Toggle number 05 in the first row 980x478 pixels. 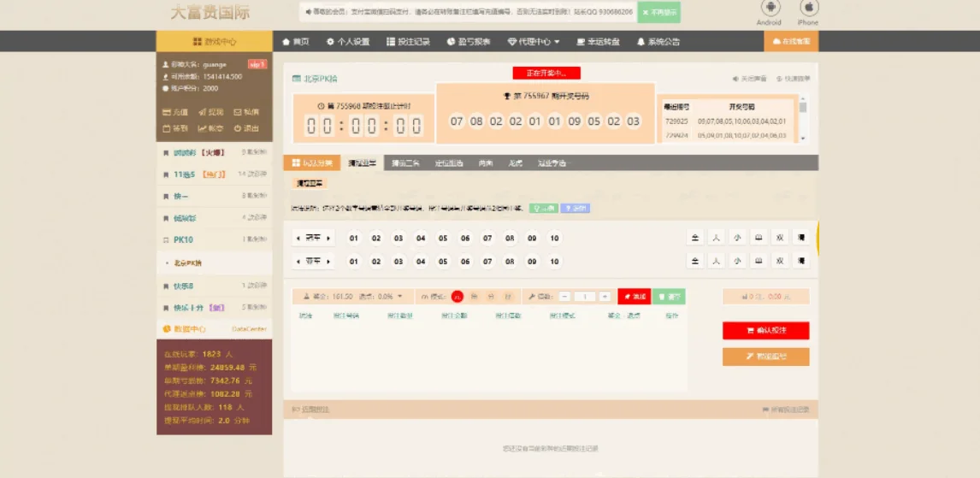(x=442, y=239)
